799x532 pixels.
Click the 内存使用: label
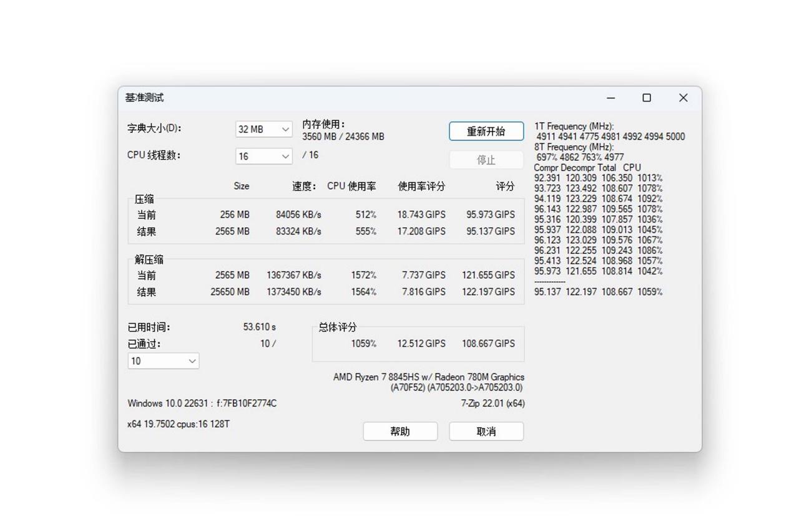pos(324,125)
